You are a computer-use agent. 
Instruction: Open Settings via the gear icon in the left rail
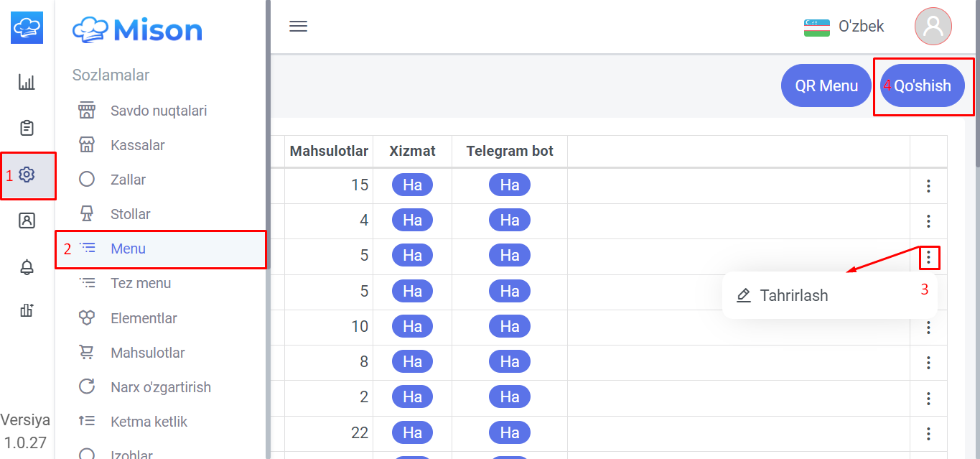click(x=27, y=175)
